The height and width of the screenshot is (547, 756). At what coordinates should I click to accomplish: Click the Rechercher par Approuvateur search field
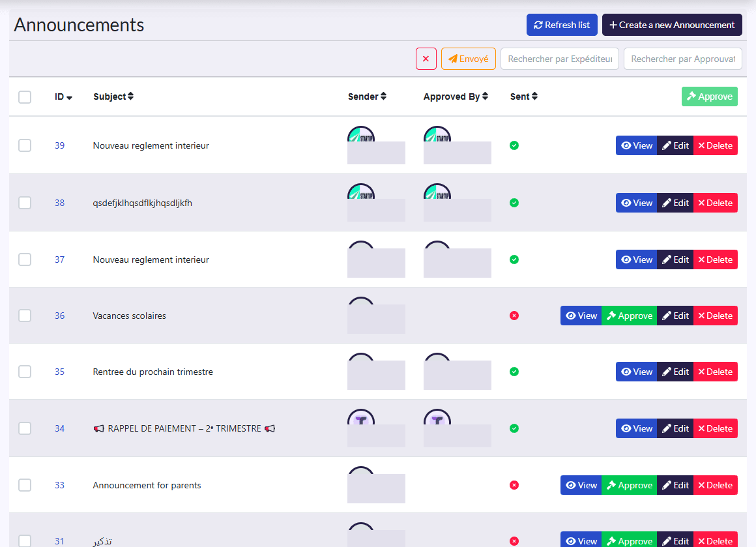[683, 59]
